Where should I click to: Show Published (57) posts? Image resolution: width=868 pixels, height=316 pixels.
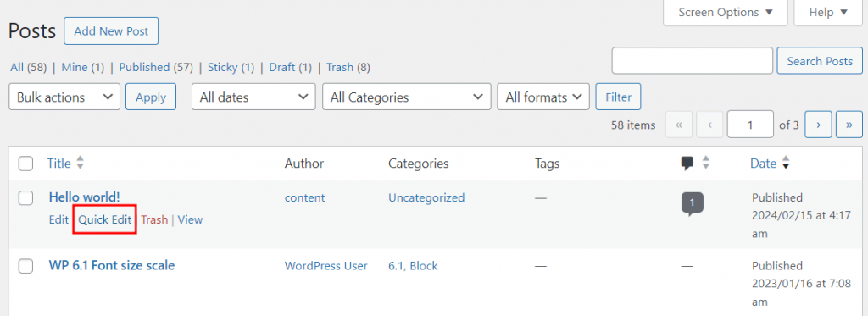[x=156, y=68]
